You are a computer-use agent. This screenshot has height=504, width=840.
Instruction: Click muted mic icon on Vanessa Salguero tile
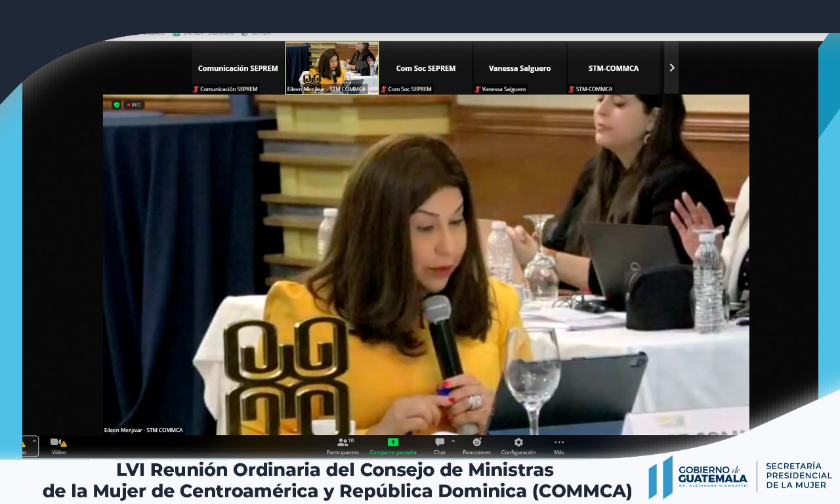click(x=478, y=89)
